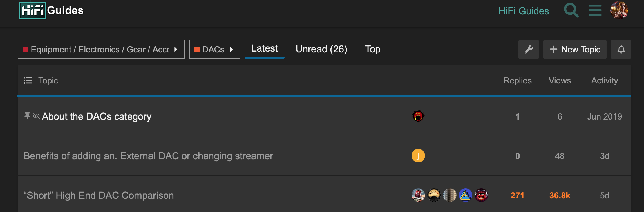Expand the DACs subcategory dropdown
The height and width of the screenshot is (212, 644).
pos(214,49)
